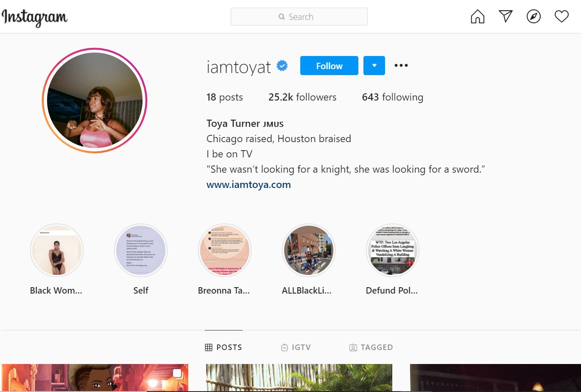The height and width of the screenshot is (392, 581).
Task: Click the verified badge next to iamtoyat
Action: coord(282,66)
